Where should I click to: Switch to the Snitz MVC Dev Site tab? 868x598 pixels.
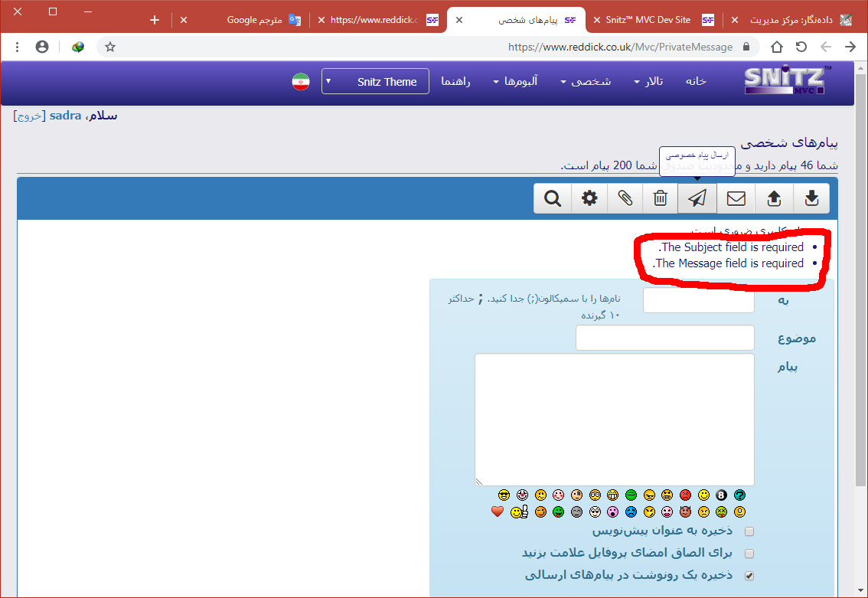point(647,20)
